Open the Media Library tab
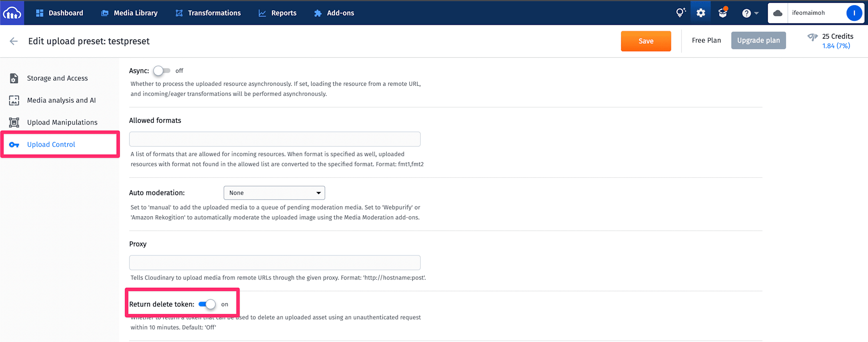Viewport: 868px width, 342px height. [129, 13]
